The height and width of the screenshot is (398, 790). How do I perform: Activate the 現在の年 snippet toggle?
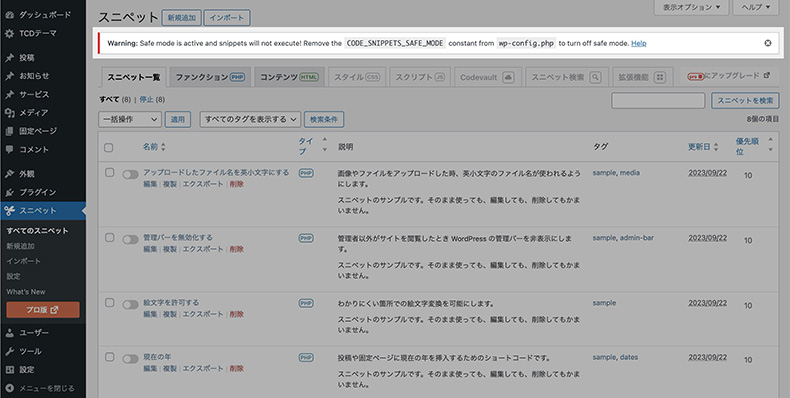130,359
